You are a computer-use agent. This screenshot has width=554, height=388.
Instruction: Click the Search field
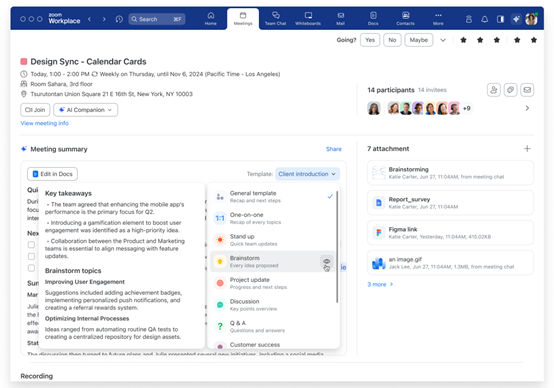coord(157,19)
